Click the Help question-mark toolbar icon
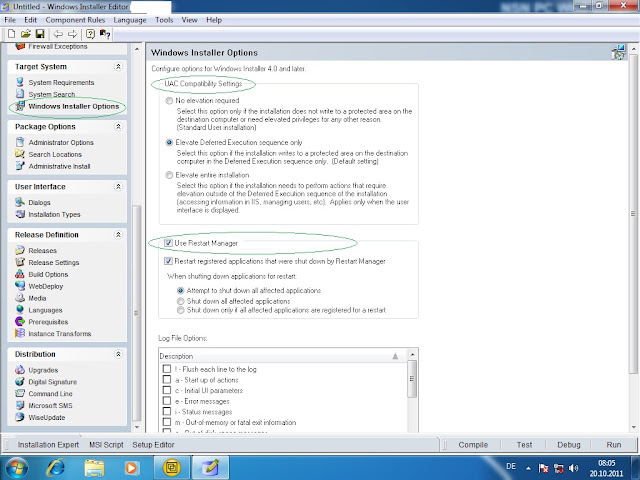640x480 pixels. pos(90,34)
